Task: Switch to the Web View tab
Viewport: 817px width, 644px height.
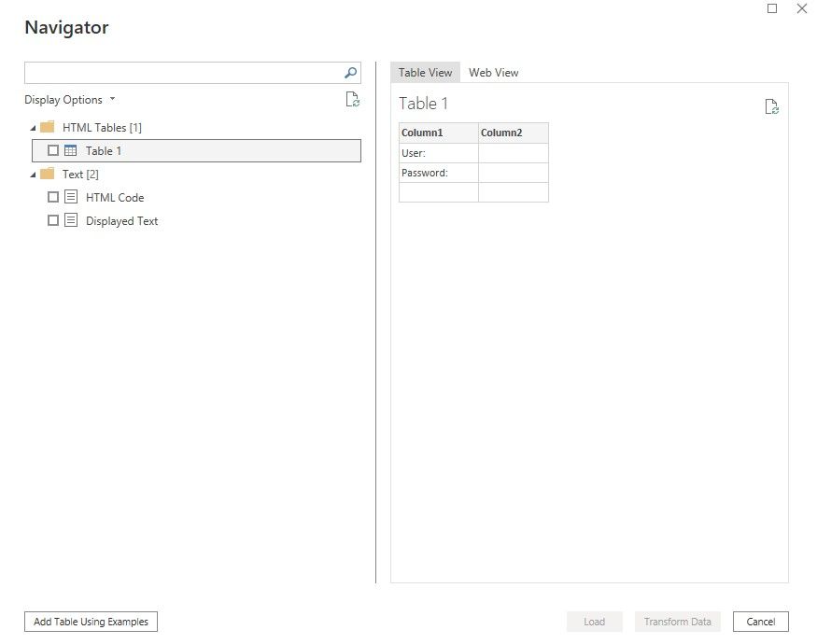Action: tap(493, 73)
